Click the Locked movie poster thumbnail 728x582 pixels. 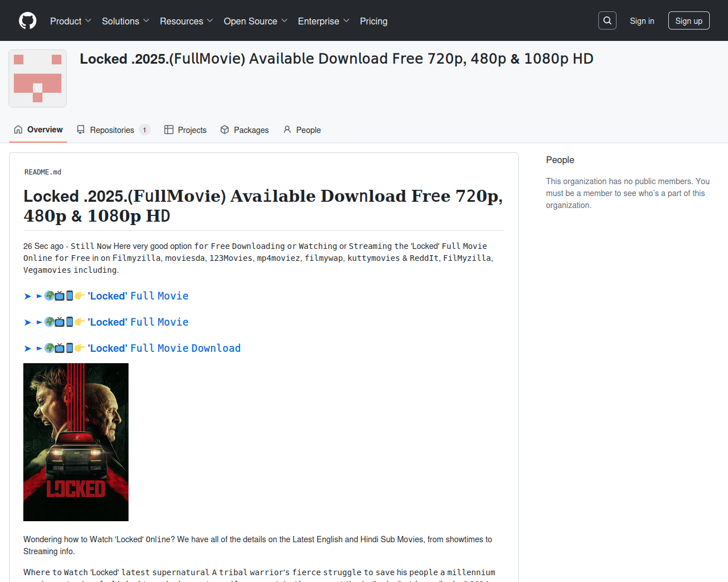[x=76, y=442]
